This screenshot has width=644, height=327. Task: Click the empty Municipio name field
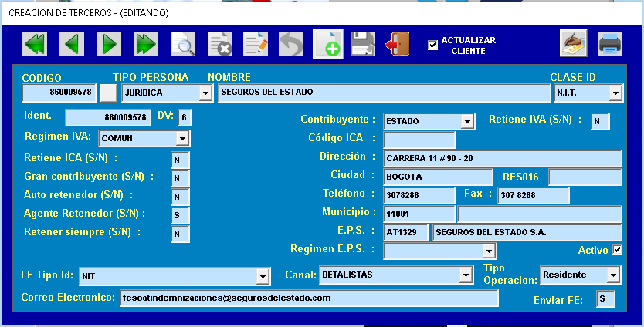540,214
